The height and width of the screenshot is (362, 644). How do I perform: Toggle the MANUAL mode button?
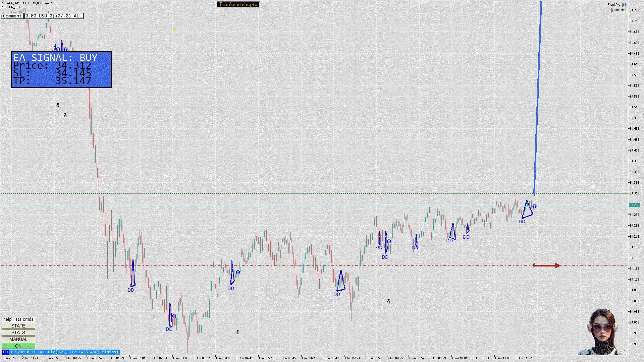coord(18,339)
